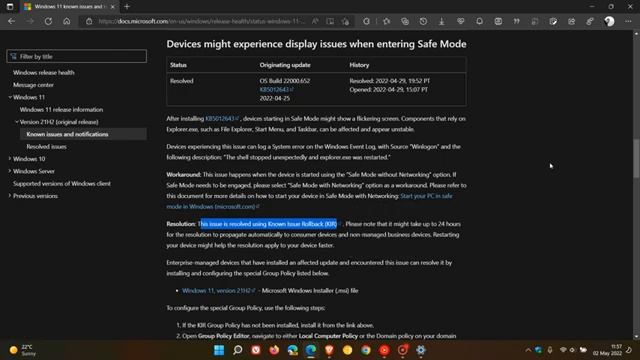Launch Brave browser from the taskbar
Screen dimensions: 640x360
(x=329, y=350)
